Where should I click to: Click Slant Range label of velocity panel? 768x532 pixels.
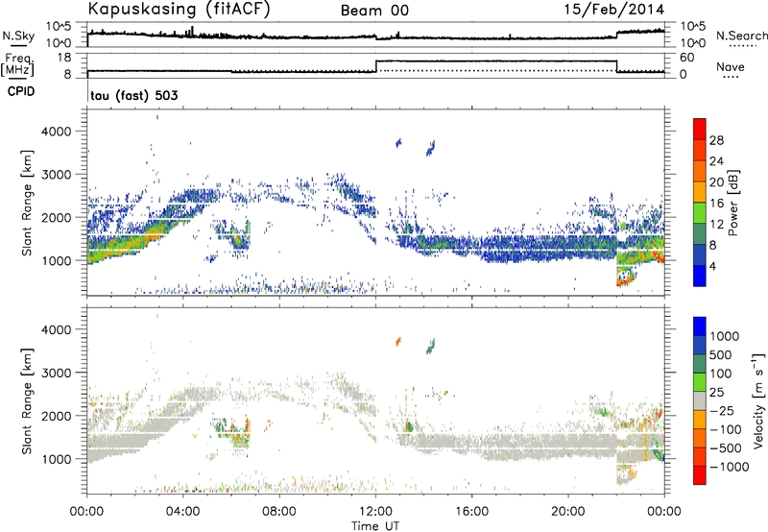pyautogui.click(x=27, y=401)
